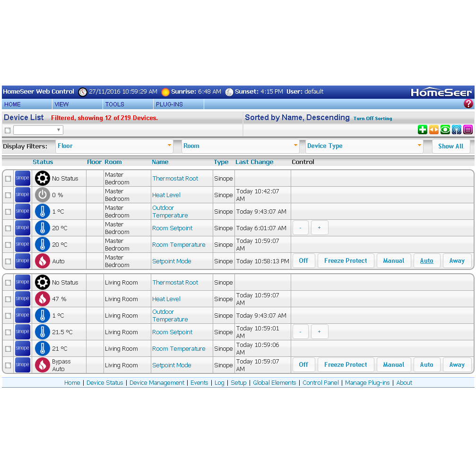
Task: Click the gear icon for Living Room Thermostat Root
Action: click(42, 282)
